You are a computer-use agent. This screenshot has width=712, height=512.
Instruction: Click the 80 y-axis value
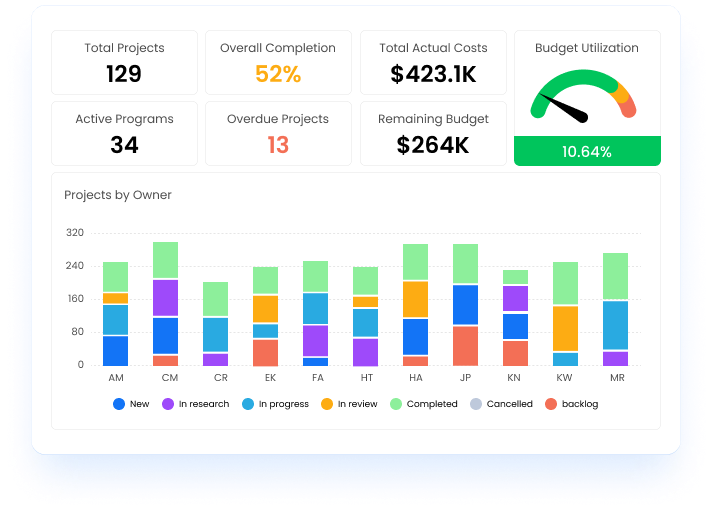pos(78,332)
